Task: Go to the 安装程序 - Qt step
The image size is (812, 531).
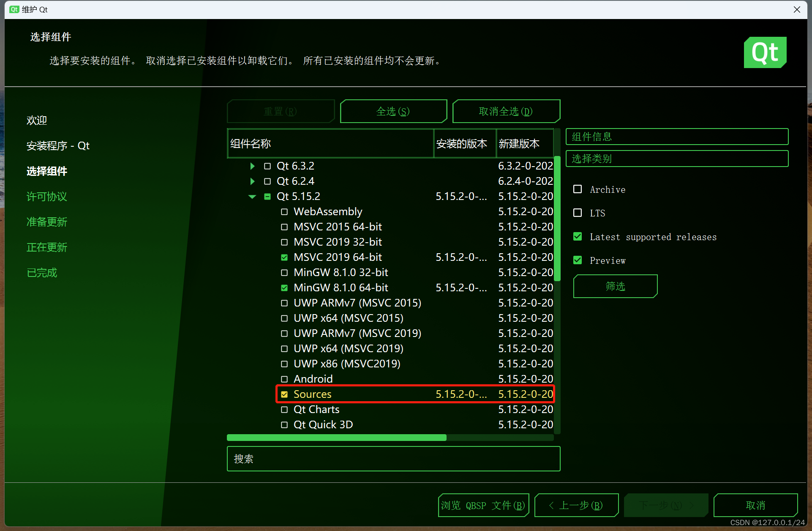Action: (x=58, y=146)
